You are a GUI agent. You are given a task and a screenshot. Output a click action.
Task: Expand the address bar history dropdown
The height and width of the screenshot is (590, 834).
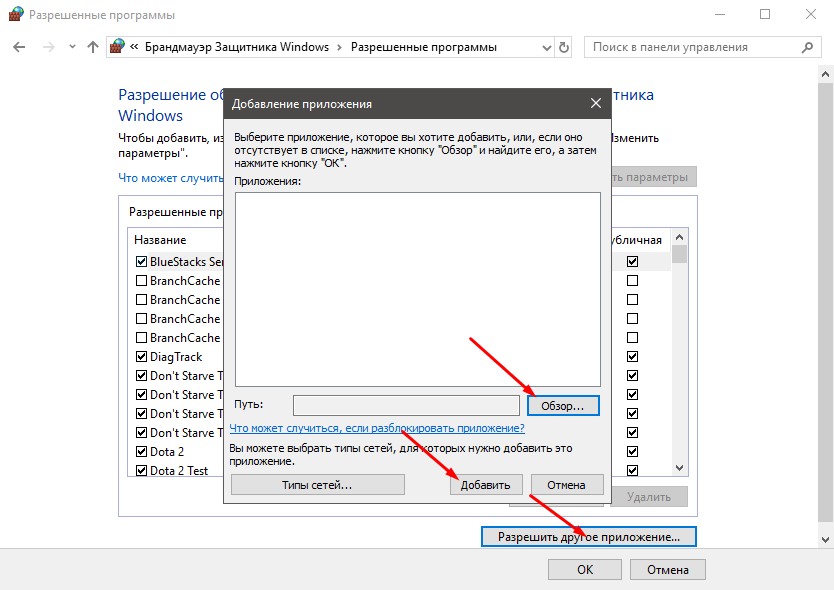[546, 48]
